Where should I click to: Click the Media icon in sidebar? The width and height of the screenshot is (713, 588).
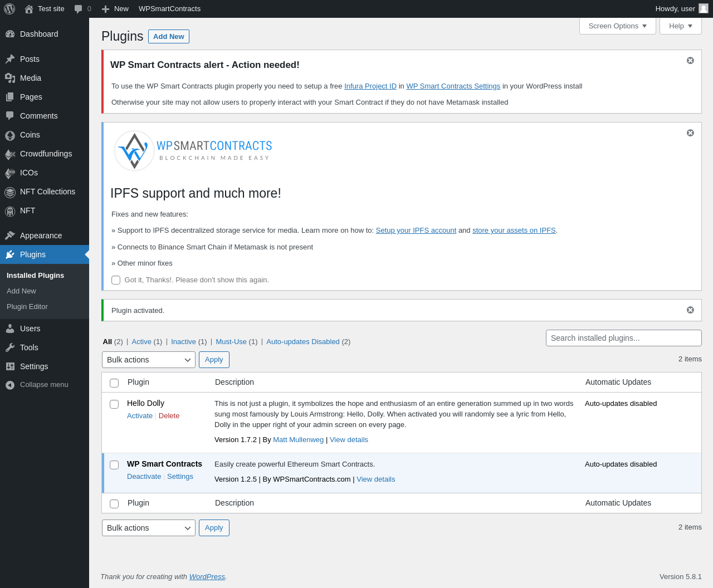10,78
